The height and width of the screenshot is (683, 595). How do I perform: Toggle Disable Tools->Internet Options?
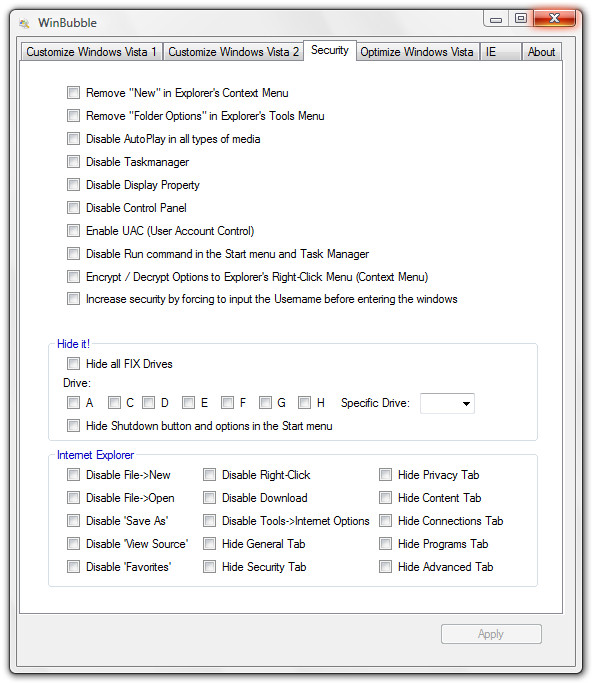point(210,521)
